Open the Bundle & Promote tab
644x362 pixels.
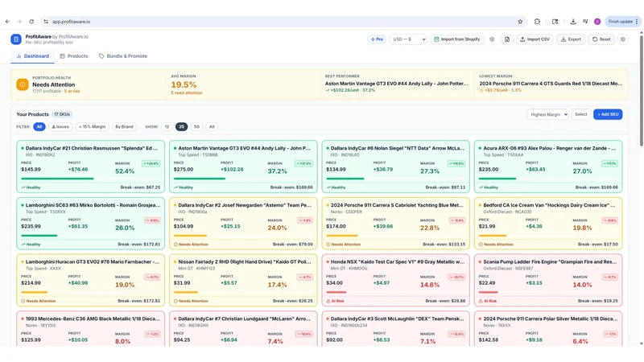pos(123,56)
